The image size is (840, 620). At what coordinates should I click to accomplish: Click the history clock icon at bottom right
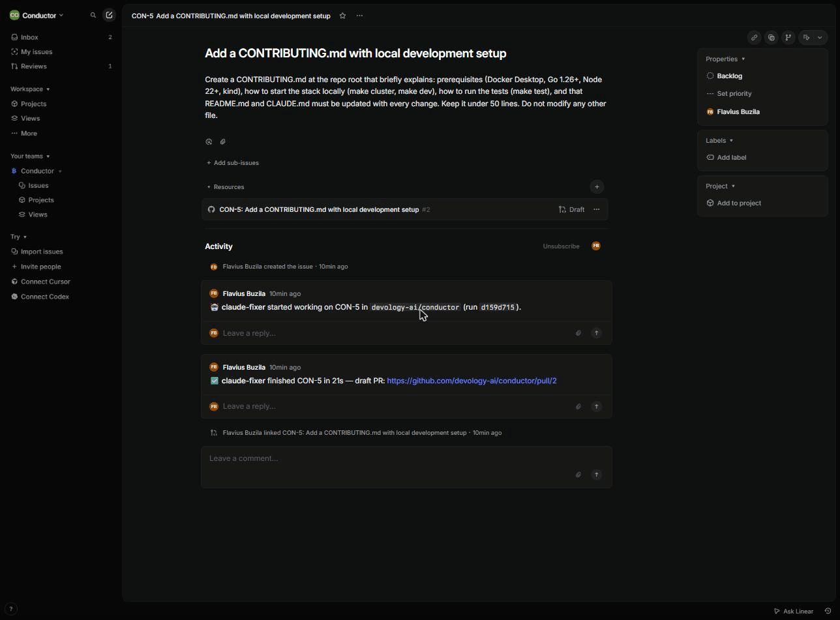click(x=828, y=612)
